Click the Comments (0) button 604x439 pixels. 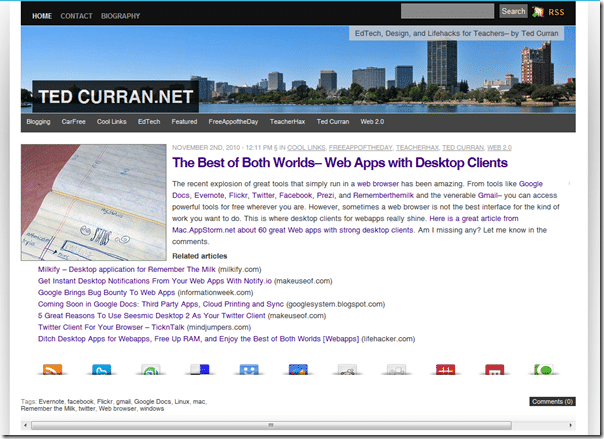coord(552,401)
